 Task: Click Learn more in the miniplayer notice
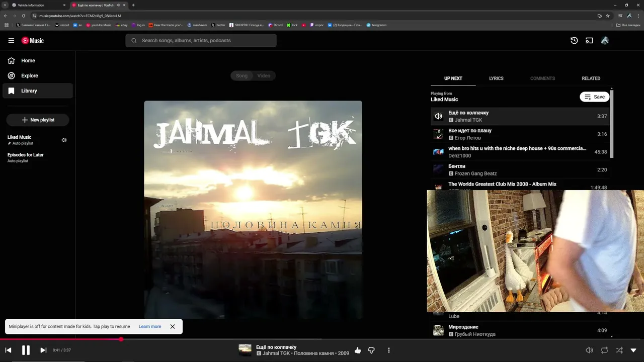pos(150,327)
